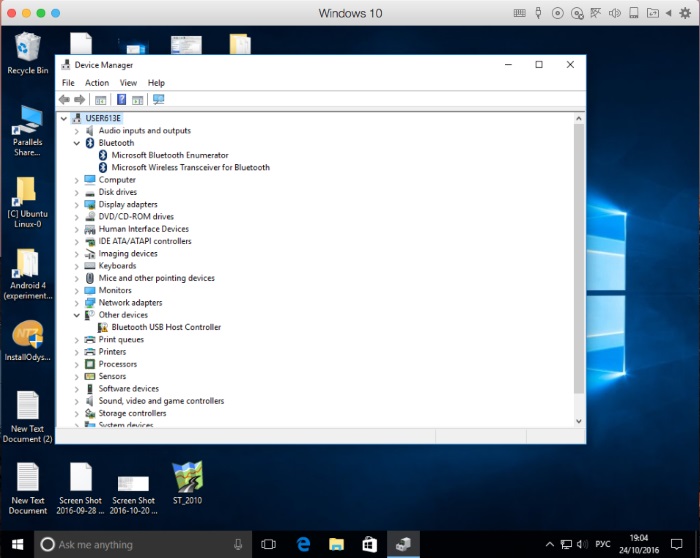Click the DVD/CD-ROM drives icon

pos(90,217)
